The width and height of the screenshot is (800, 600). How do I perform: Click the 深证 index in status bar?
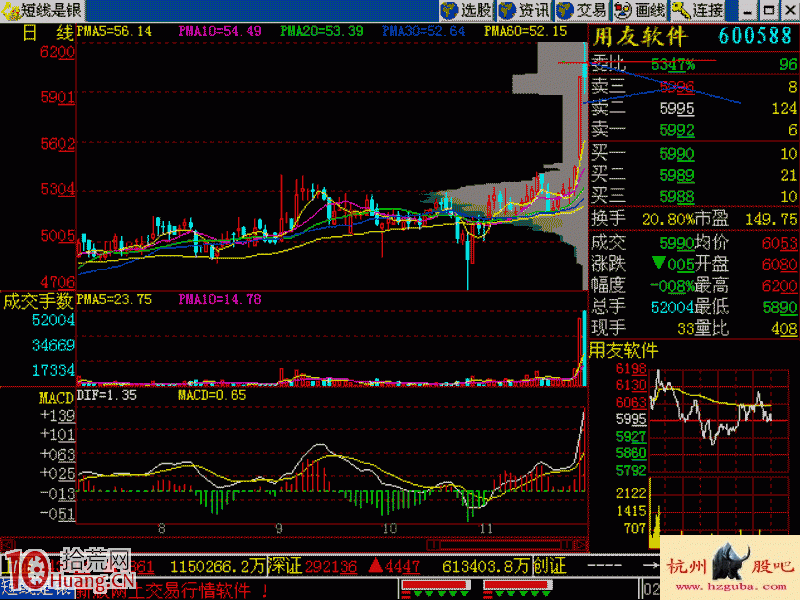(286, 566)
